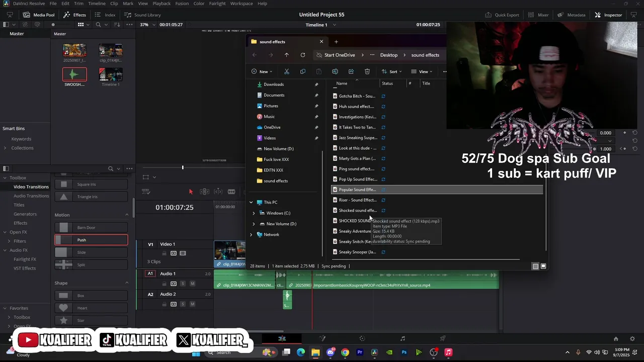Viewport: 644px width, 362px height.
Task: Open the Playback menu
Action: [x=162, y=4]
